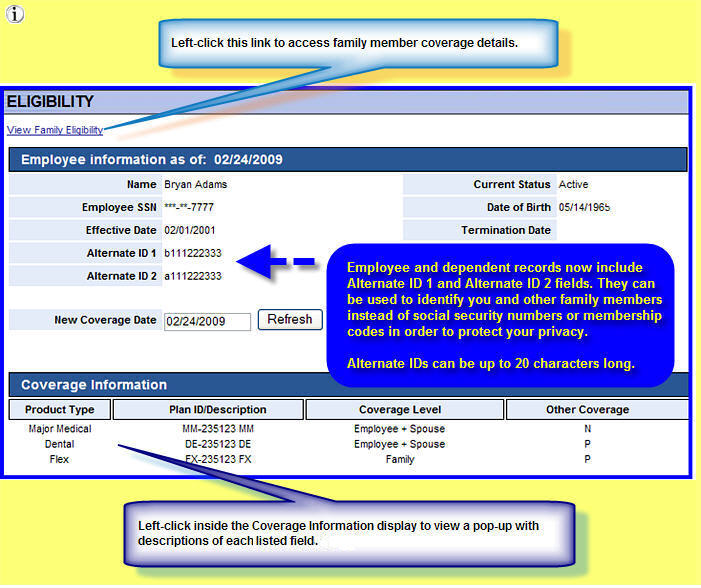This screenshot has height=588, width=701.
Task: Click the Alternate ID 2 field label
Action: (x=121, y=276)
